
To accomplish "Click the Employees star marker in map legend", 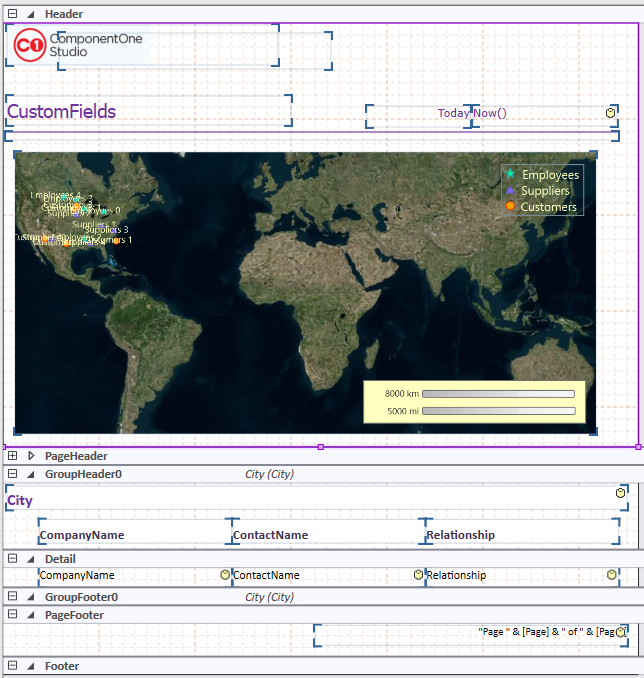I will tap(510, 174).
